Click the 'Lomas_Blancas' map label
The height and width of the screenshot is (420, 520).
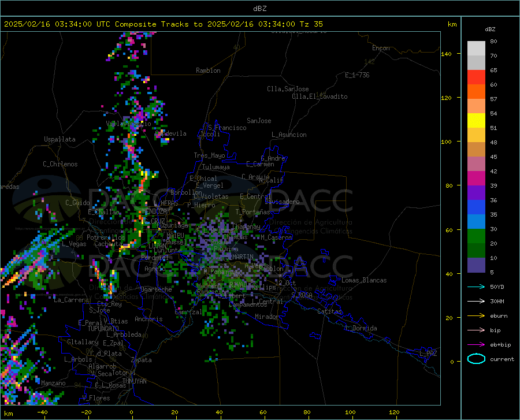pos(364,280)
